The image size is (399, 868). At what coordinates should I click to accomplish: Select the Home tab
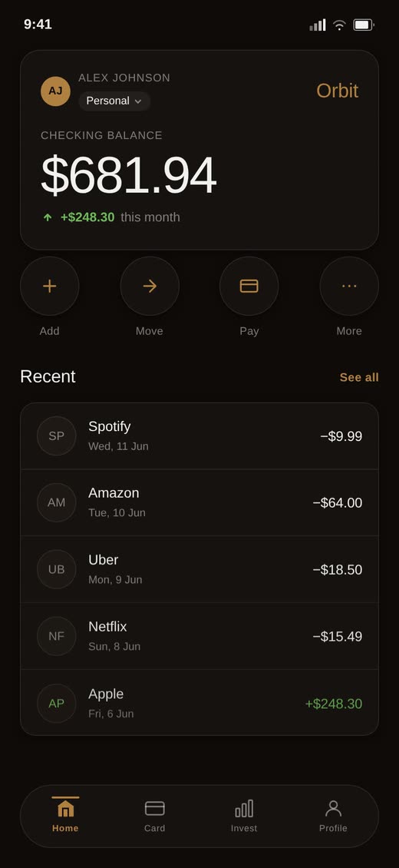click(65, 816)
